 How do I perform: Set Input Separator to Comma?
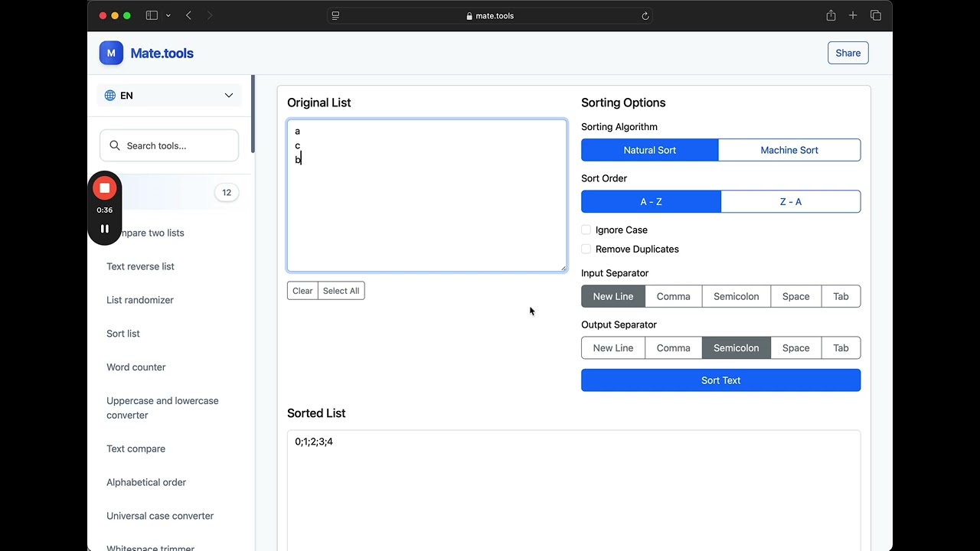(x=674, y=296)
